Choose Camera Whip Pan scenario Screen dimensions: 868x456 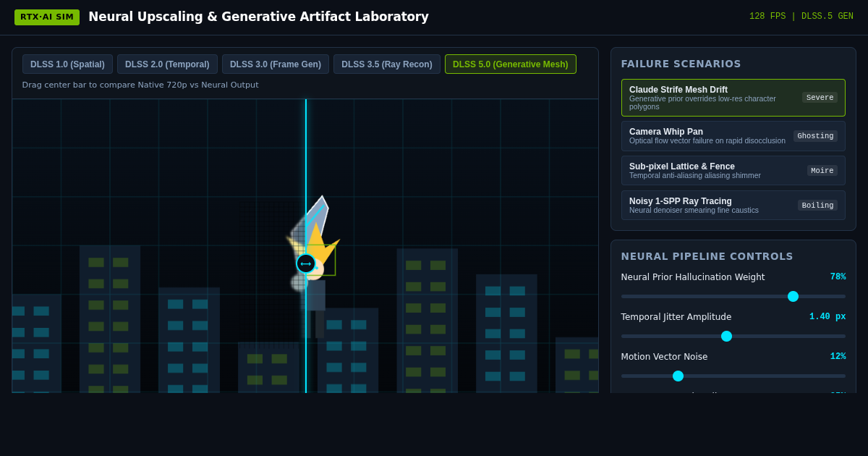click(x=733, y=136)
